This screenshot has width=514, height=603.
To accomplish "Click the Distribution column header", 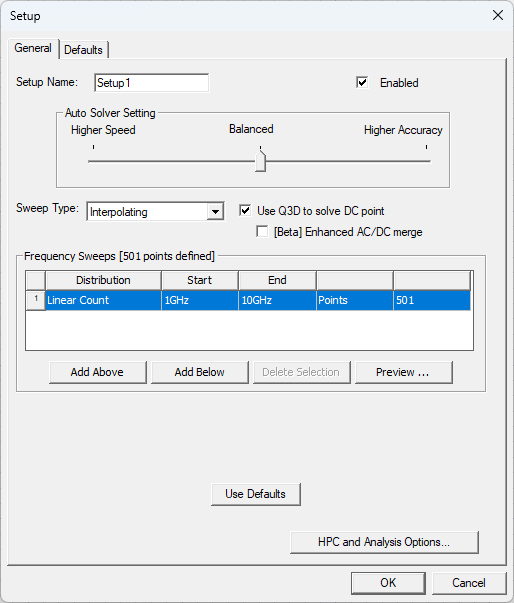I will 103,280.
